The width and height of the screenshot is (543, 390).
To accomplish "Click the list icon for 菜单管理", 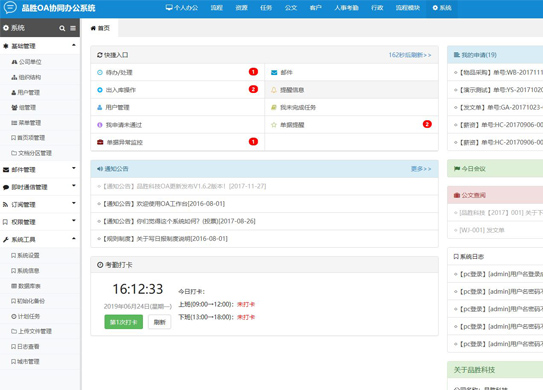I will coord(14,123).
